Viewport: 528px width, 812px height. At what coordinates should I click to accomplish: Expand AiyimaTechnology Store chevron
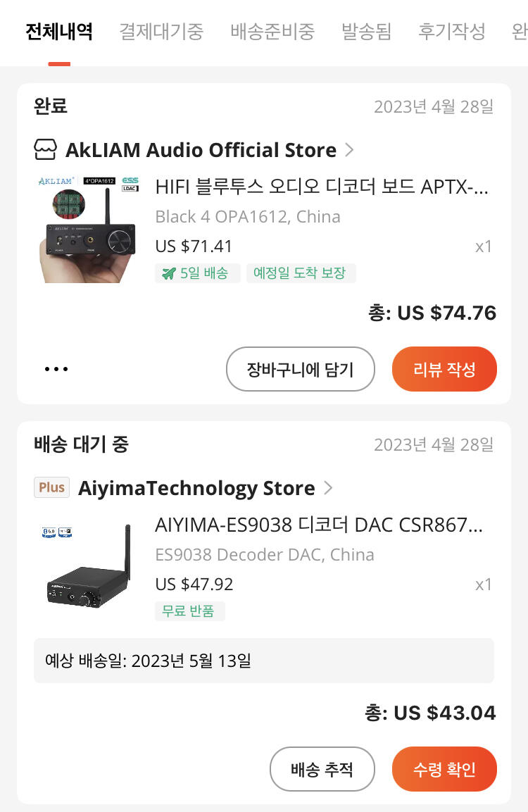click(327, 488)
